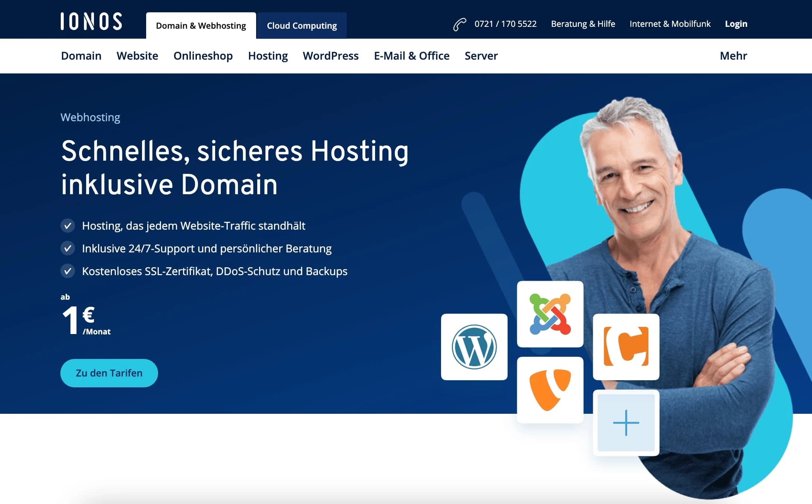Click the Contao CMS icon

(x=626, y=346)
